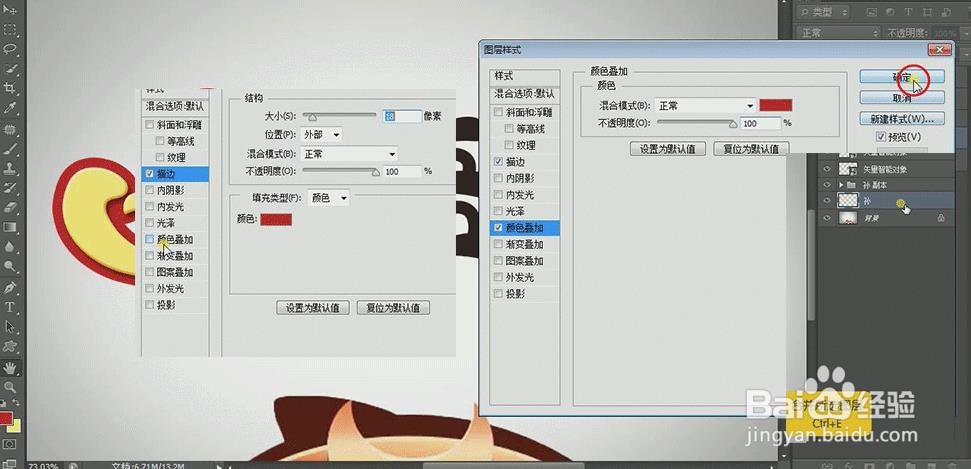Confirm dialog with 确定 button
The height and width of the screenshot is (469, 971).
pyautogui.click(x=902, y=77)
